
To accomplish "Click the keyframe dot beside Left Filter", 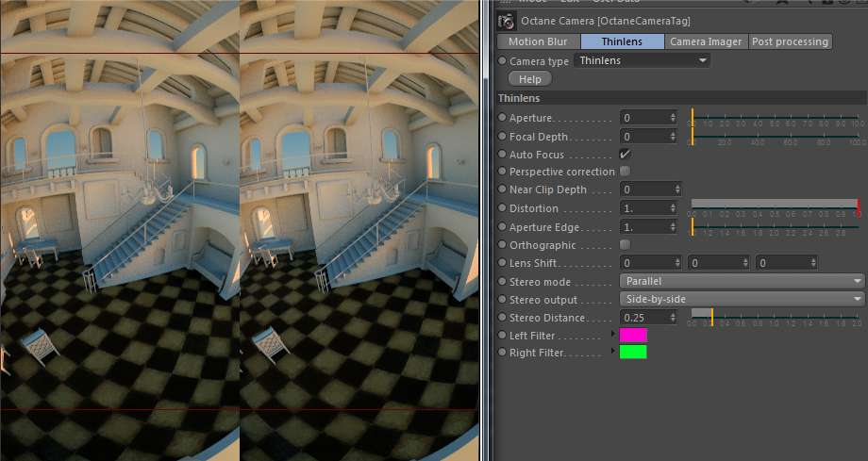I will (x=502, y=336).
